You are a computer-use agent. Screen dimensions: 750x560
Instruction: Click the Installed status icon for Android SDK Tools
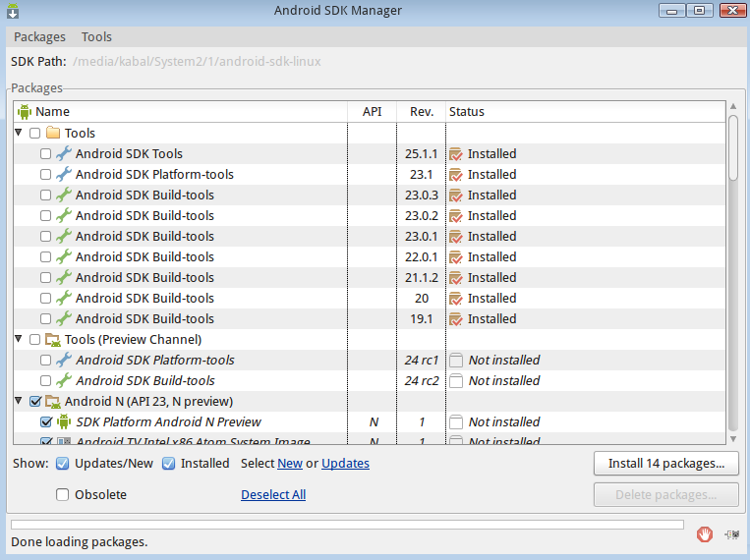tap(455, 153)
